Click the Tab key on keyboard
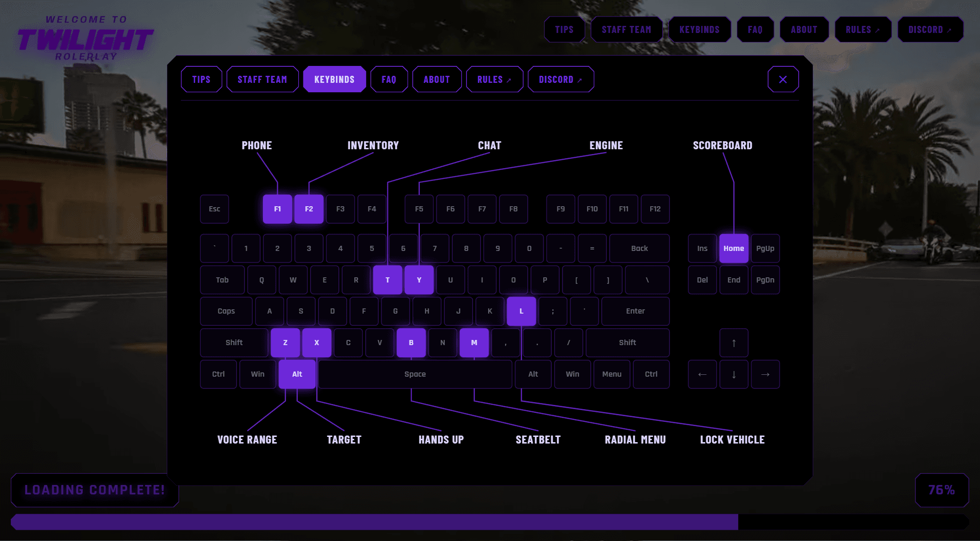 [222, 280]
